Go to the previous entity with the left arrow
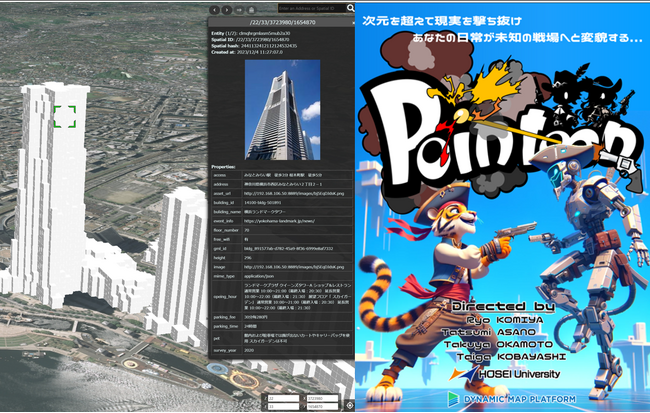This screenshot has width=650, height=413. click(x=214, y=10)
